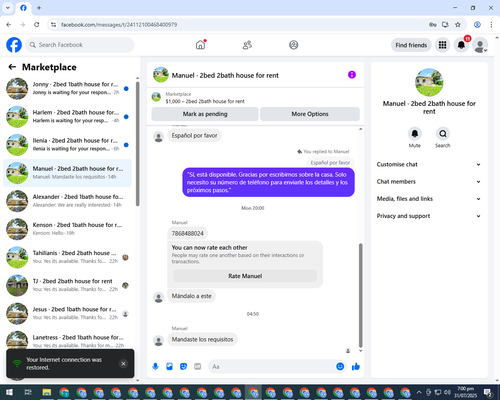
Task: Open Task View on the taskbar
Action: (28, 392)
